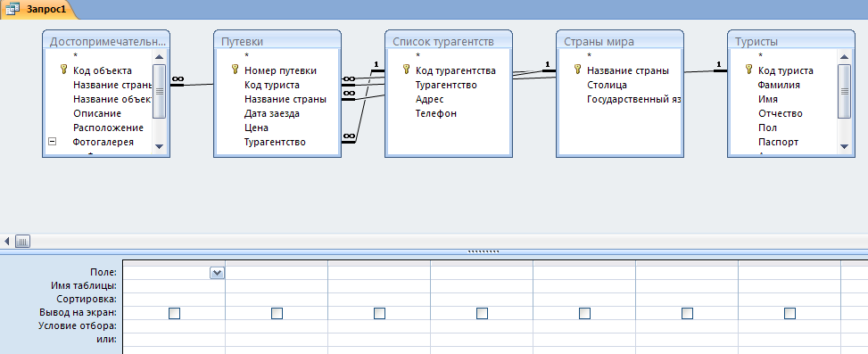This screenshot has width=868, height=354.
Task: Select Отчество field in Туристы table
Action: 780,113
